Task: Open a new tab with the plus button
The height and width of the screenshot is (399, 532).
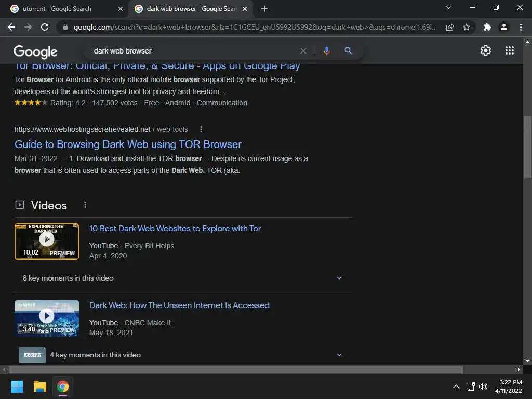Action: coord(264,9)
